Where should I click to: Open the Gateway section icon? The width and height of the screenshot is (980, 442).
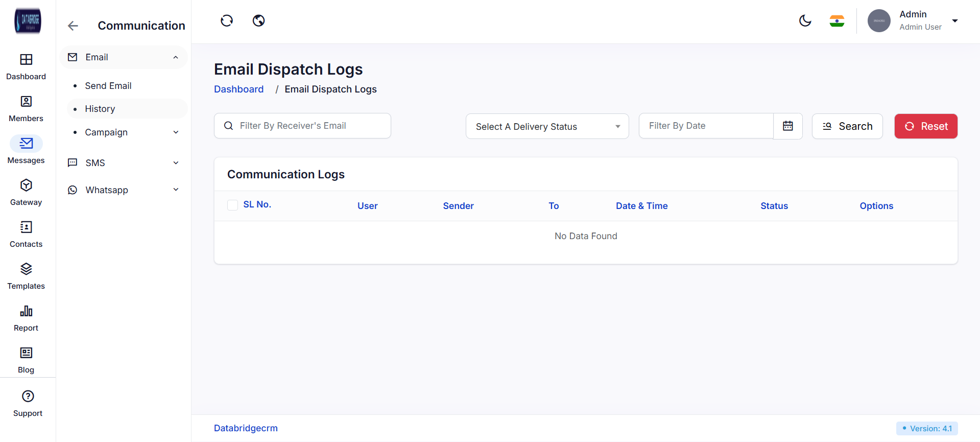[x=26, y=185]
